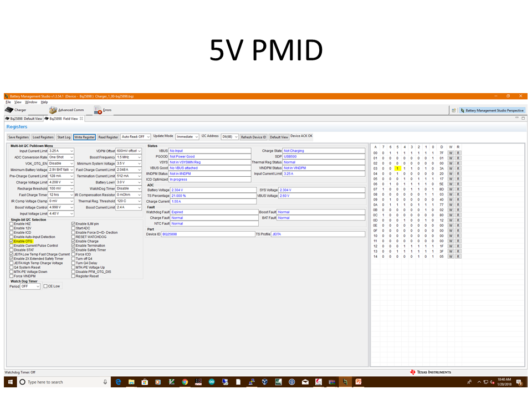Open the Charger toolbar icon
The height and width of the screenshot is (399, 532).
[x=16, y=110]
